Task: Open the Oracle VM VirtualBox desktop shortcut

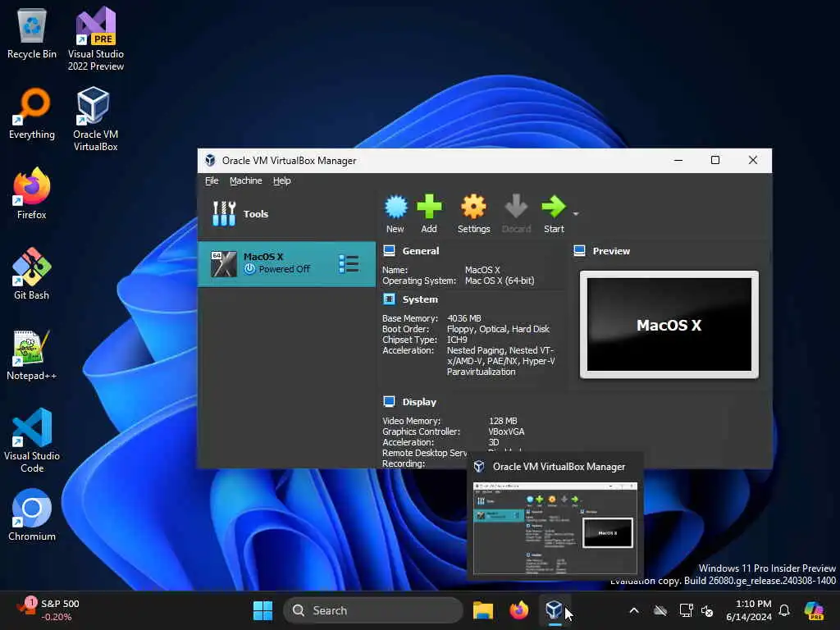Action: (95, 119)
